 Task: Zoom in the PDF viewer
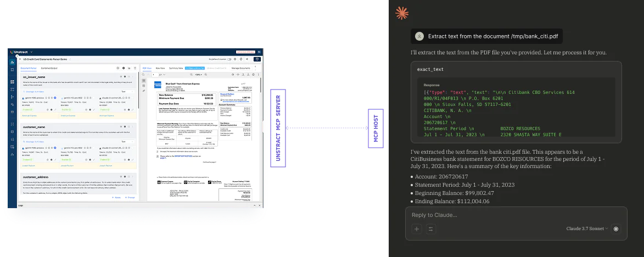point(206,75)
